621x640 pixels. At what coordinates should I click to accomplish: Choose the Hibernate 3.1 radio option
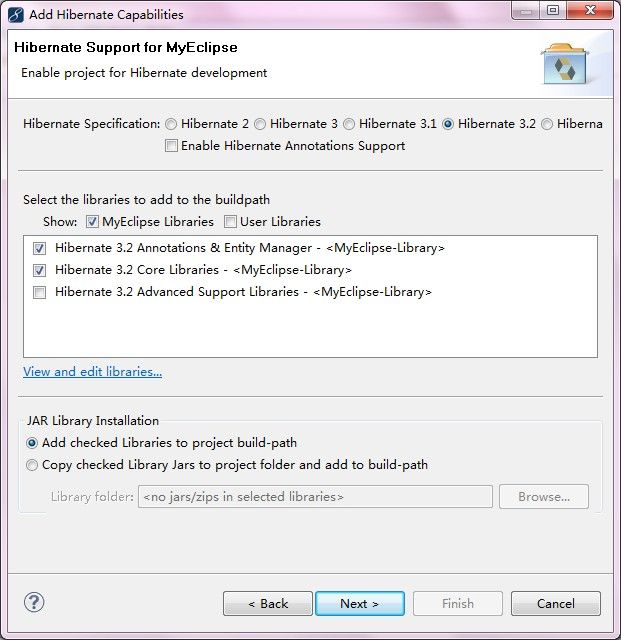click(x=349, y=124)
